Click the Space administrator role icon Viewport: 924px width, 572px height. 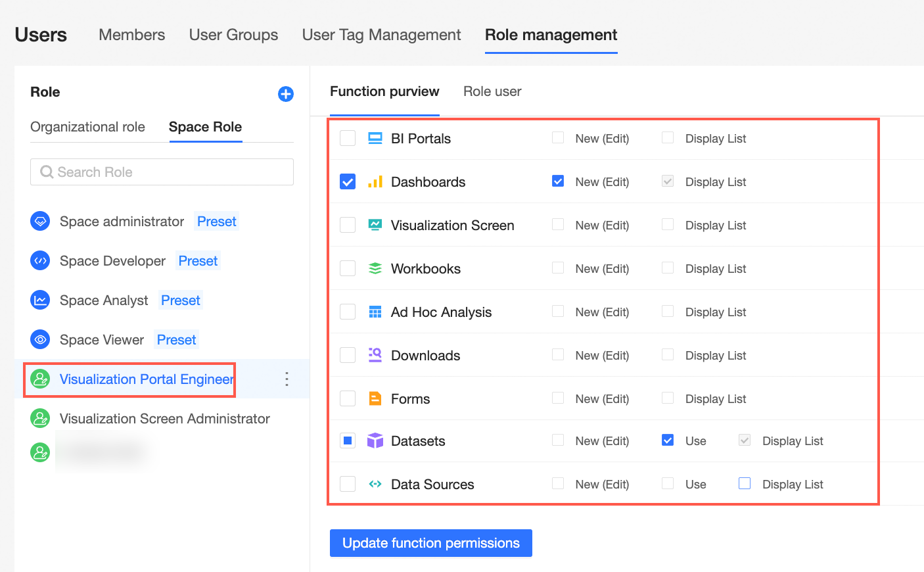click(40, 222)
